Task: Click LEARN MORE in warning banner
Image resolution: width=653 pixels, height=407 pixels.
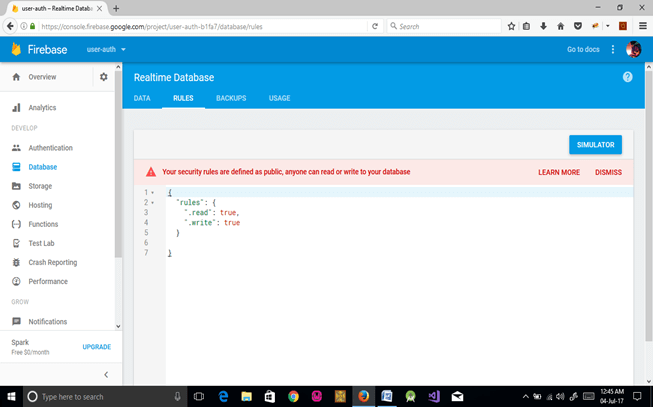Action: pos(559,172)
